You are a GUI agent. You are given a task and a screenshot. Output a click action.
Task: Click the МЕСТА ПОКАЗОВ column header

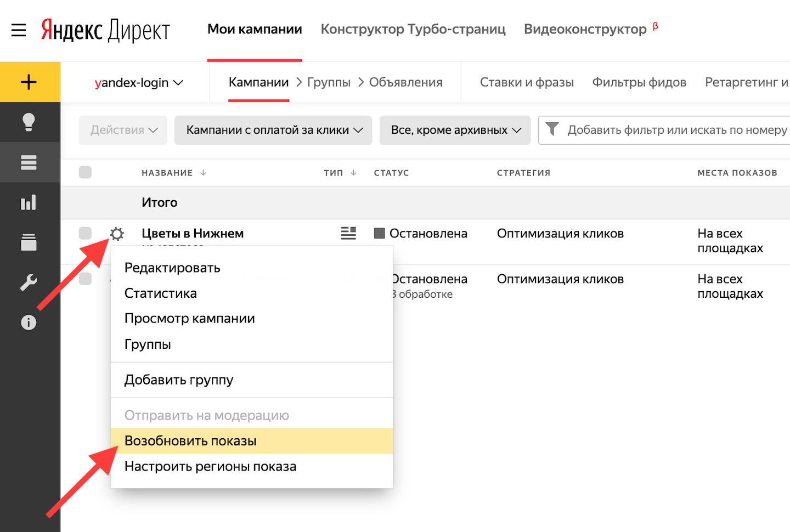[737, 173]
